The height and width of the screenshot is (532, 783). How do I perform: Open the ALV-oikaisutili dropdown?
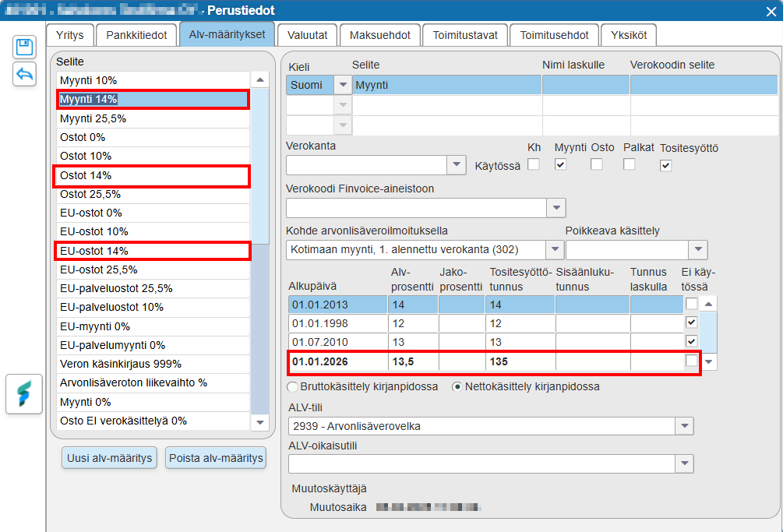tap(684, 463)
